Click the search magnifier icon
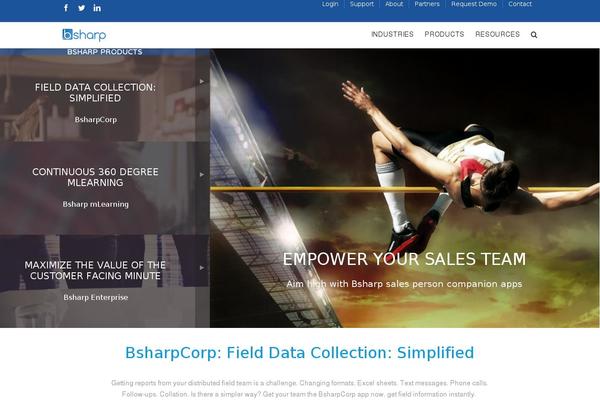 pyautogui.click(x=534, y=35)
